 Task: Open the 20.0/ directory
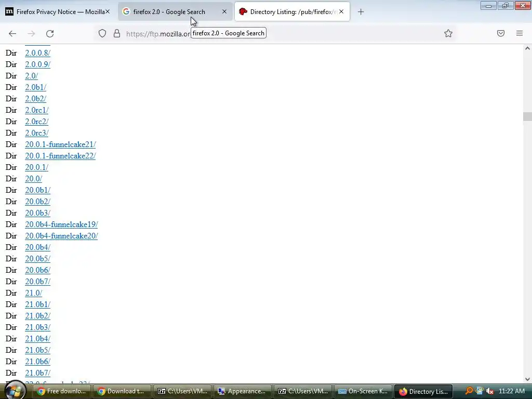point(34,179)
